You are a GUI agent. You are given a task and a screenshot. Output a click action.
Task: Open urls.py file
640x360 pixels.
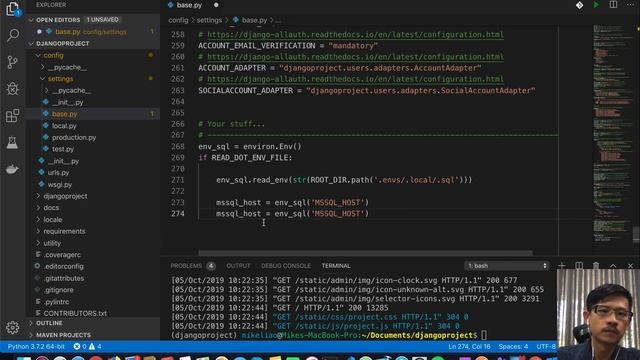(x=58, y=173)
